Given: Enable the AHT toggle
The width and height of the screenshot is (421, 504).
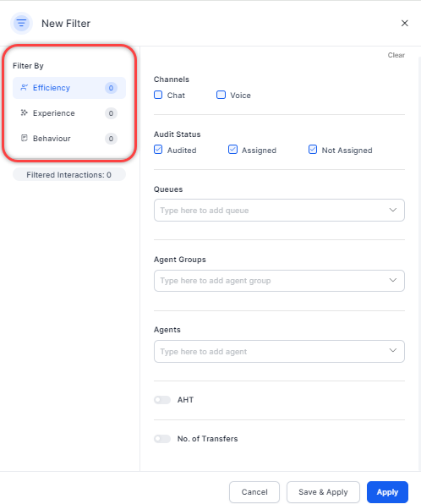Looking at the screenshot, I should [162, 400].
